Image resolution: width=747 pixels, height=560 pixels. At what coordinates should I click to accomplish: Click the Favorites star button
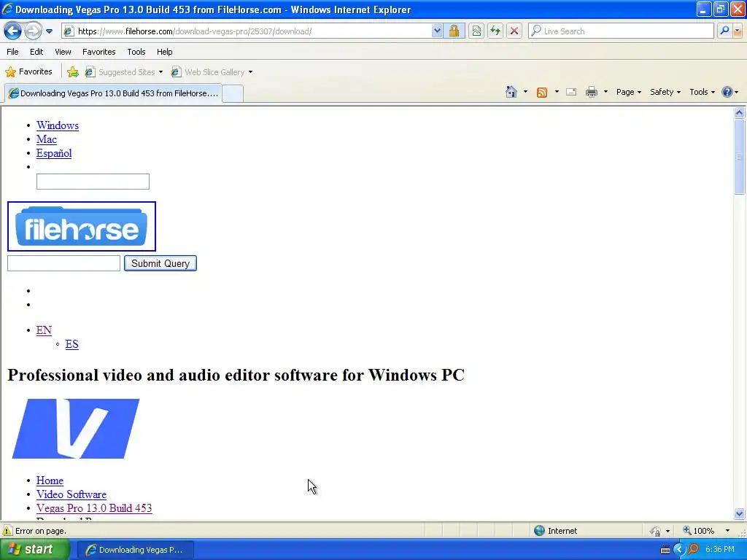28,72
